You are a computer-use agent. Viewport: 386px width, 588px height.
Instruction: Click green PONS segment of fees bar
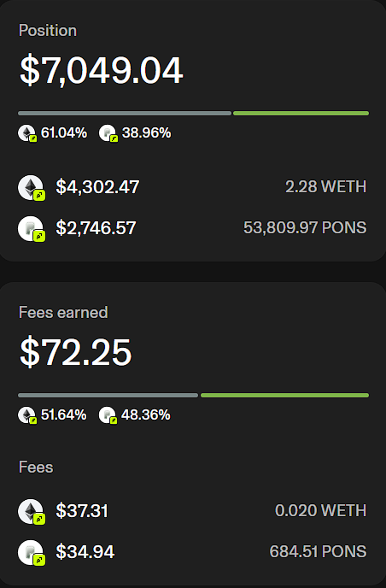(x=285, y=395)
